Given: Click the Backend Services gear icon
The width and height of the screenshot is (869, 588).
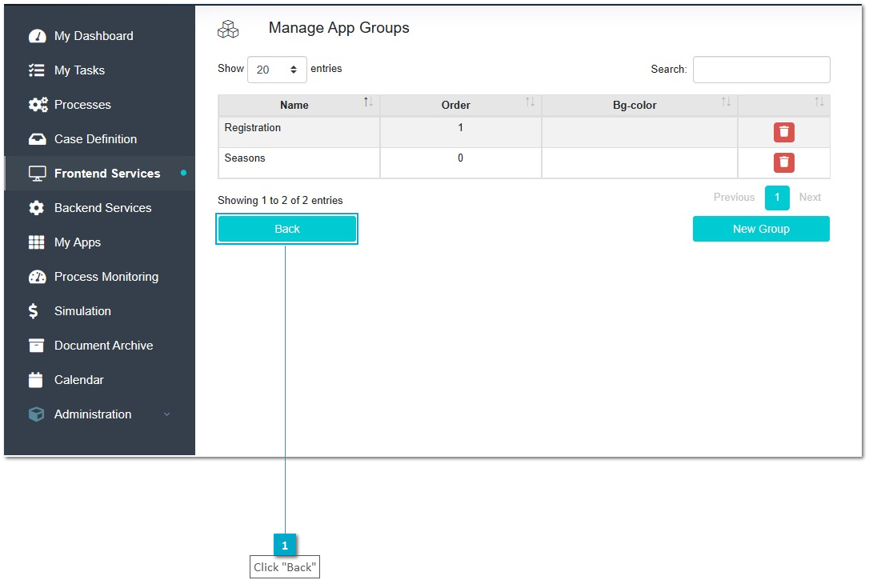Looking at the screenshot, I should [x=37, y=208].
